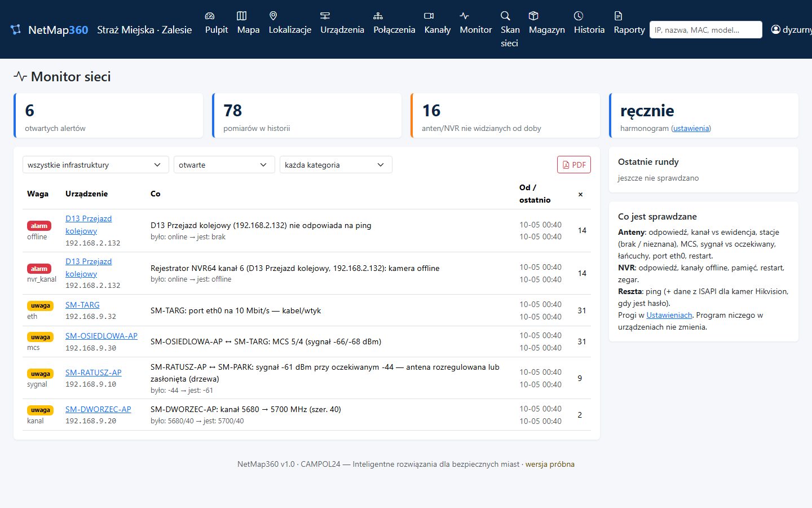Open the Pulpit dashboard icon
This screenshot has width=812, height=508.
click(x=210, y=16)
